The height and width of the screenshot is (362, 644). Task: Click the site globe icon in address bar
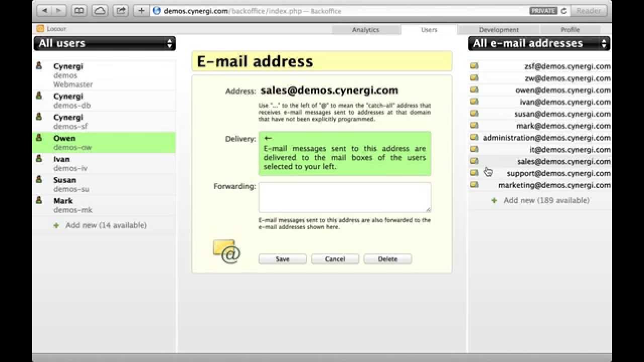click(156, 11)
